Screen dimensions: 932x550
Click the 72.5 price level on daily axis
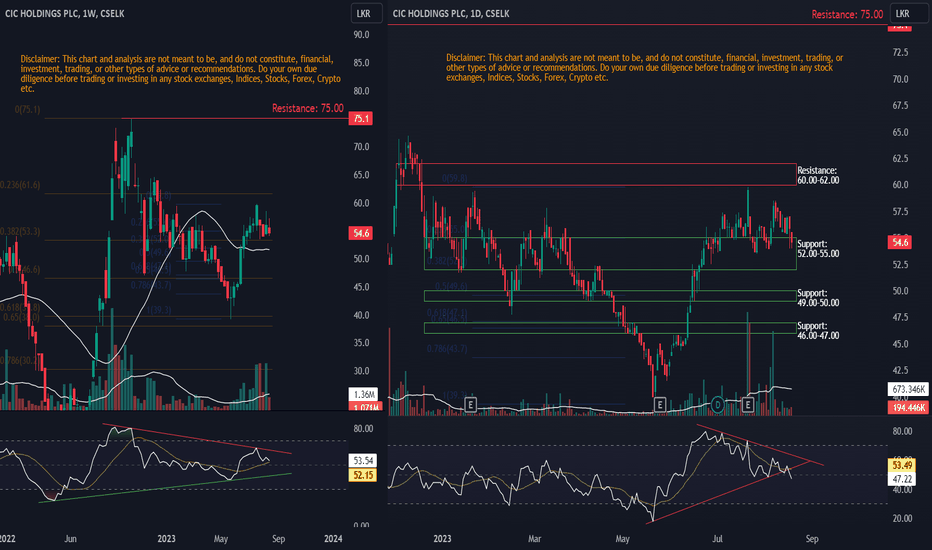pyautogui.click(x=900, y=53)
